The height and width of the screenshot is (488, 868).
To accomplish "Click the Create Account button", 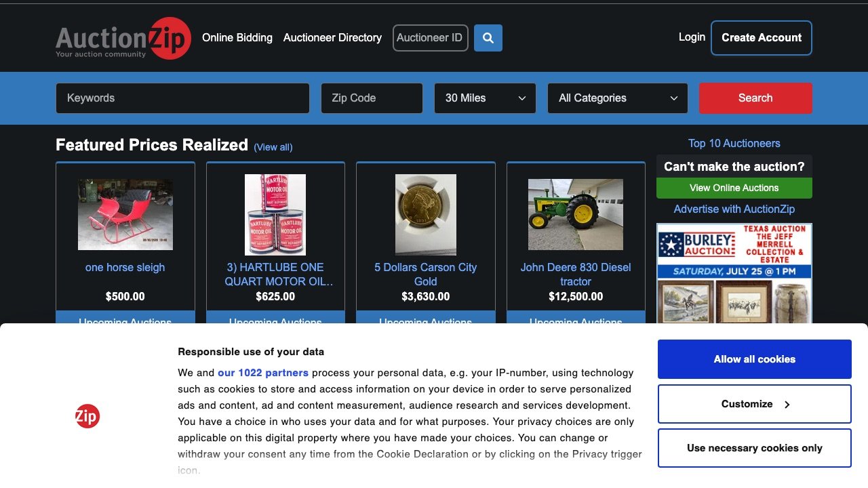I will click(762, 38).
